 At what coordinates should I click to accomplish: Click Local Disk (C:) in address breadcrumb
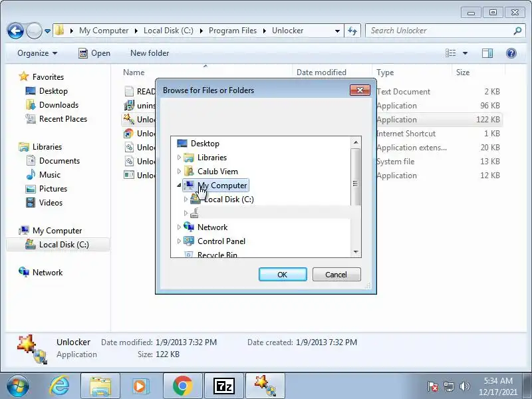click(168, 31)
